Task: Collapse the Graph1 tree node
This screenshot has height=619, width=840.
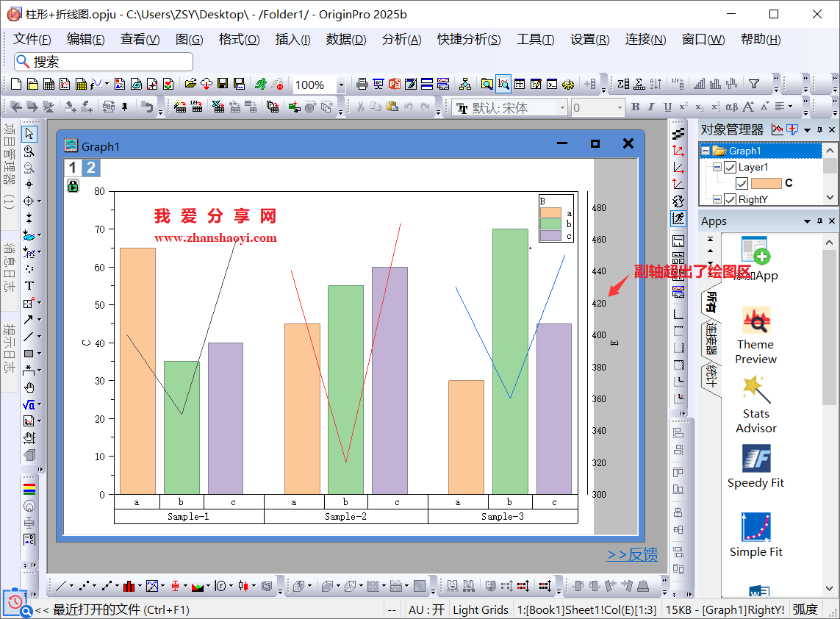Action: point(706,151)
